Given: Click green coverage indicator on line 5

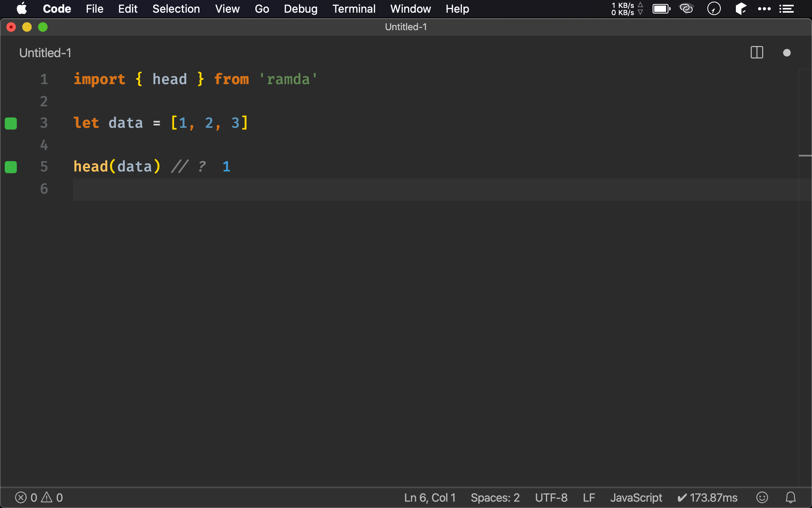Looking at the screenshot, I should pyautogui.click(x=11, y=167).
